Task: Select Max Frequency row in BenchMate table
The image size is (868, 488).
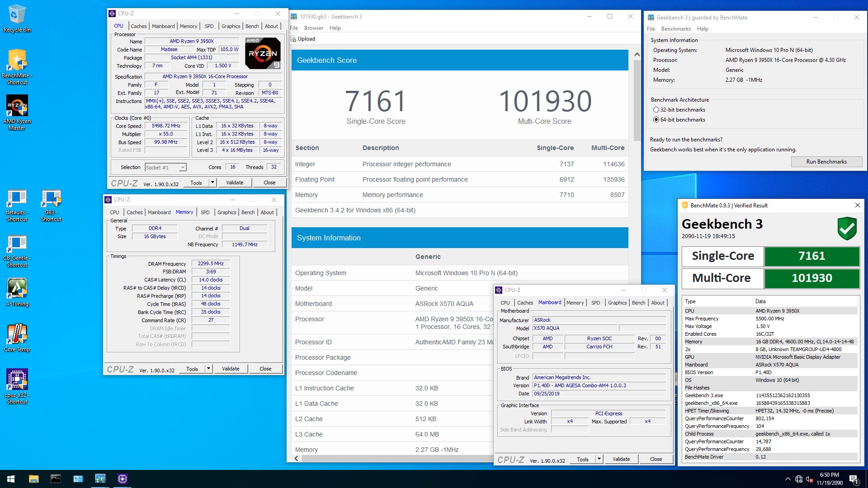Action: (771, 319)
